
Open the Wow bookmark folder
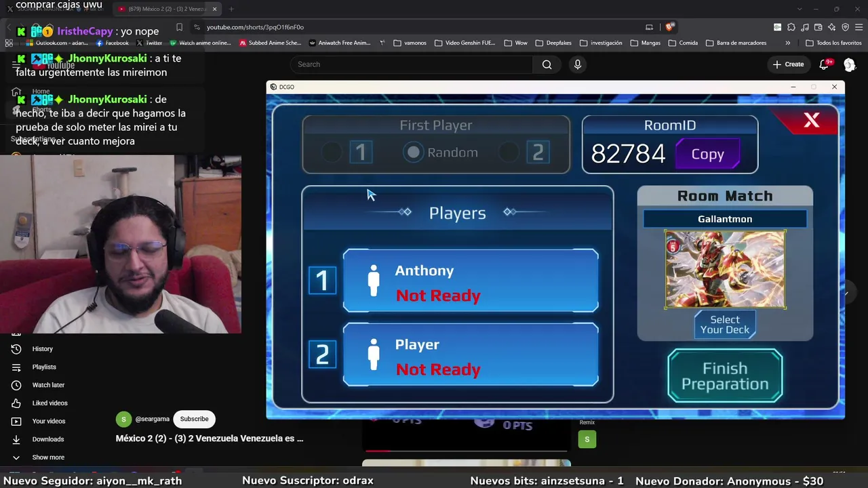(x=516, y=43)
